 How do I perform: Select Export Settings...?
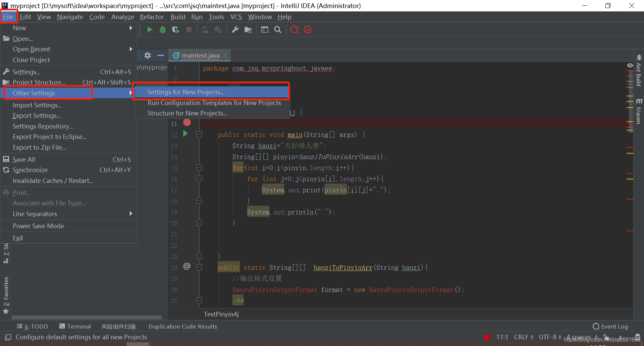click(69, 115)
